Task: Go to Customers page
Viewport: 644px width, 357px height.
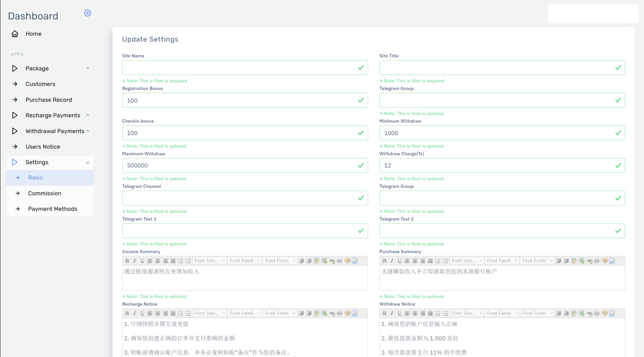Action: tap(40, 84)
